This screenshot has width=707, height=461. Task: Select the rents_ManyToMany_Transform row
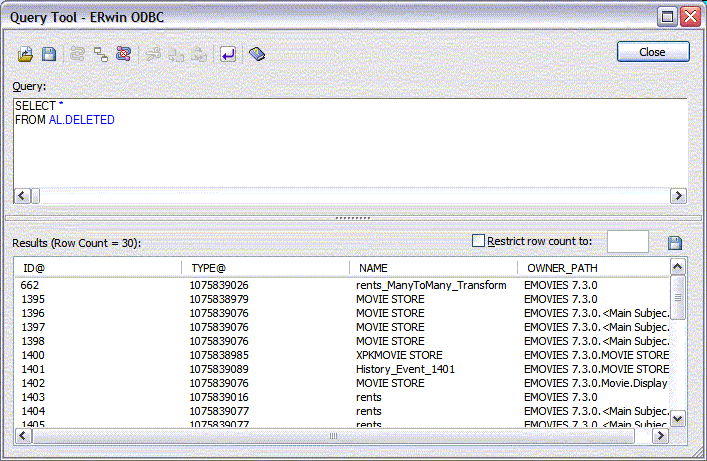[x=431, y=285]
